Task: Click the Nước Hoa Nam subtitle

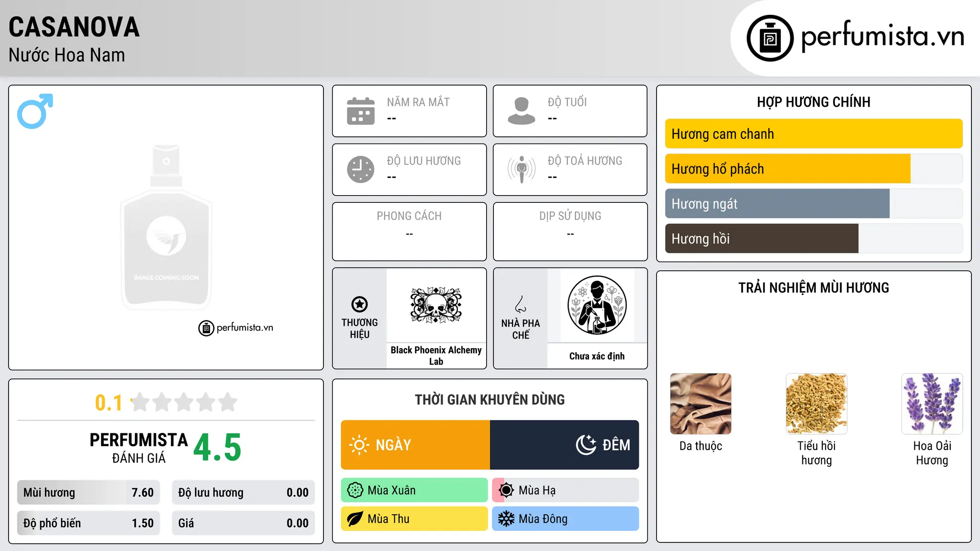Action: [67, 55]
